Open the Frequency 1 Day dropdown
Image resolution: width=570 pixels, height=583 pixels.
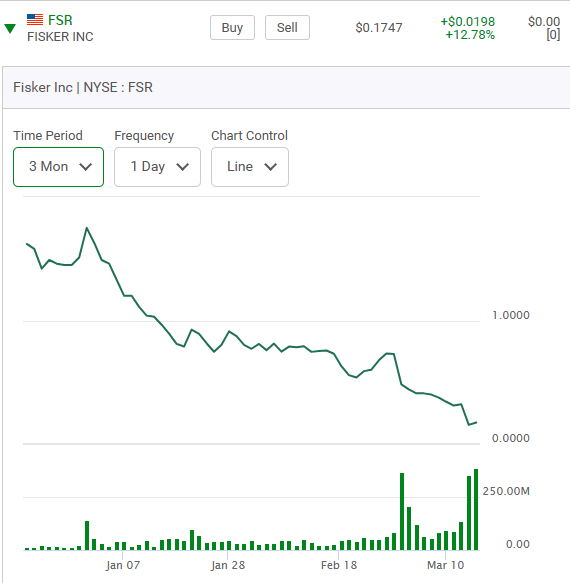point(157,167)
